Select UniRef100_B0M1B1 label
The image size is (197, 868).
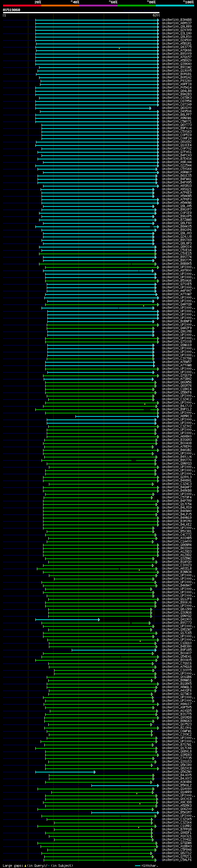pyautogui.click(x=177, y=74)
